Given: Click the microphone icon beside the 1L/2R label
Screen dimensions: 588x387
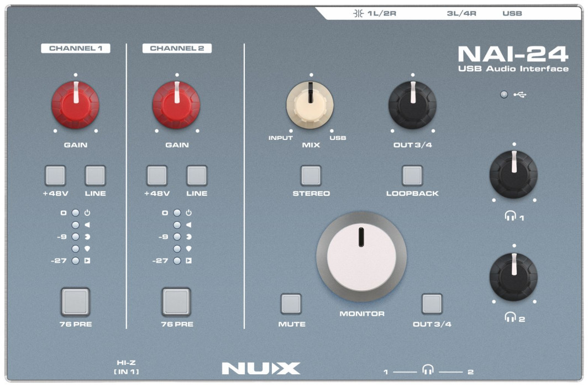Looking at the screenshot, I should (x=360, y=13).
